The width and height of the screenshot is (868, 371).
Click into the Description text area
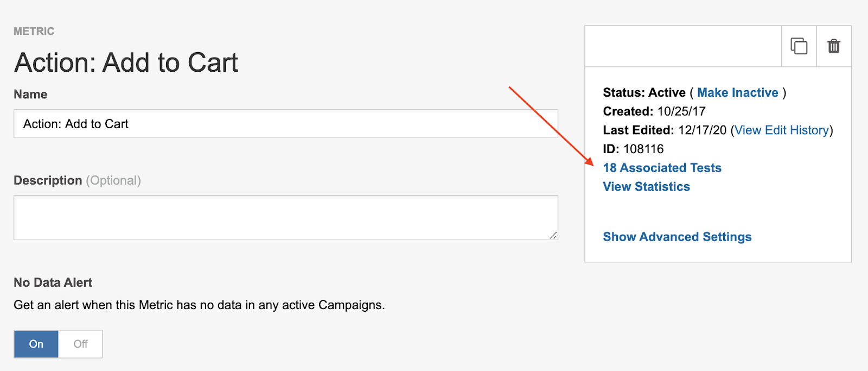pos(285,217)
